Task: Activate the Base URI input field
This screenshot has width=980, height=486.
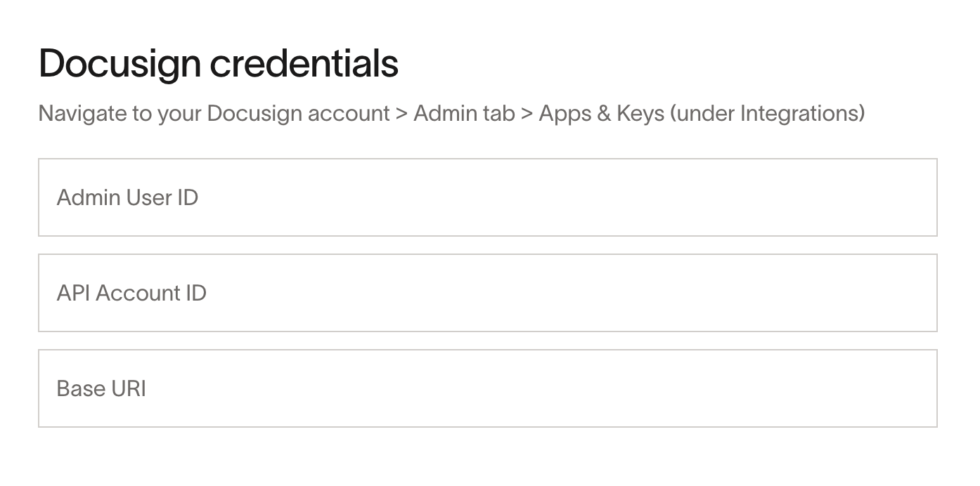Action: point(487,388)
